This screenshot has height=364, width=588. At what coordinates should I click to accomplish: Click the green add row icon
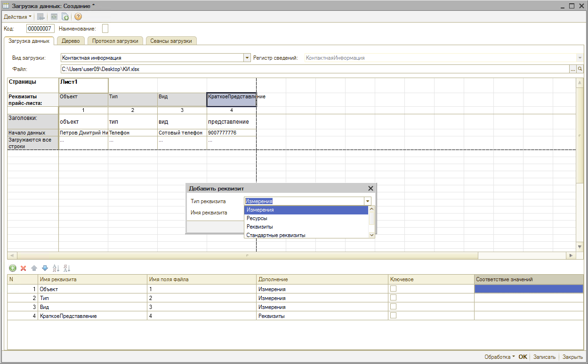click(13, 268)
